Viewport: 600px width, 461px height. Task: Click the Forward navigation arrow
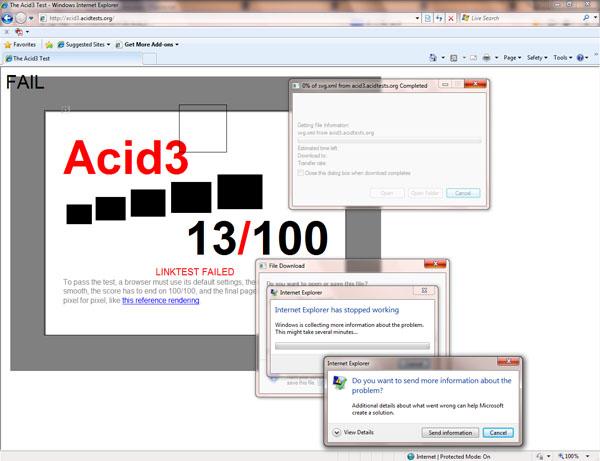point(21,18)
